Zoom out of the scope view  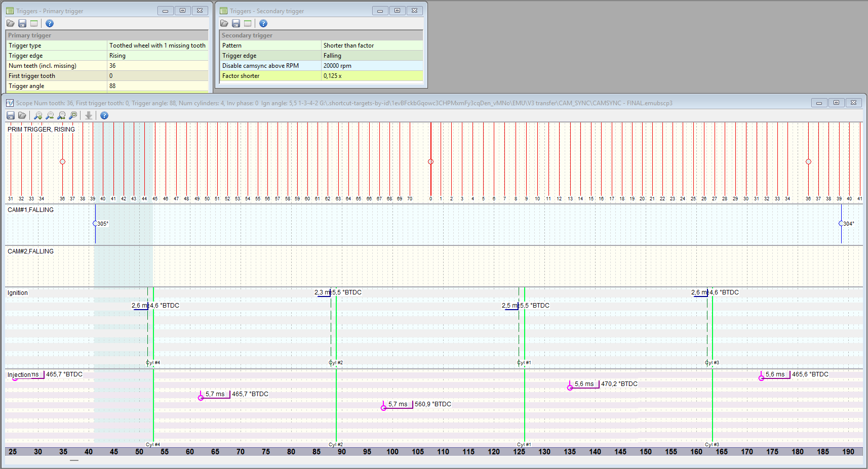click(50, 115)
